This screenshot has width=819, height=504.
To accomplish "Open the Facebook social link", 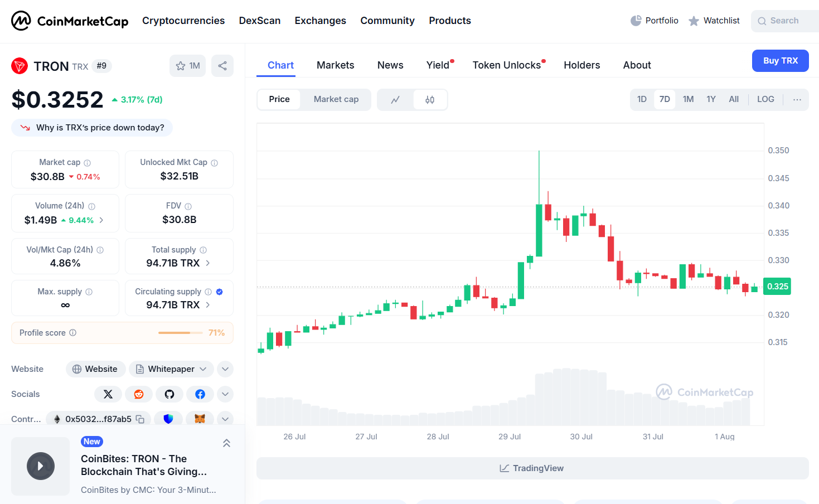I will point(200,394).
